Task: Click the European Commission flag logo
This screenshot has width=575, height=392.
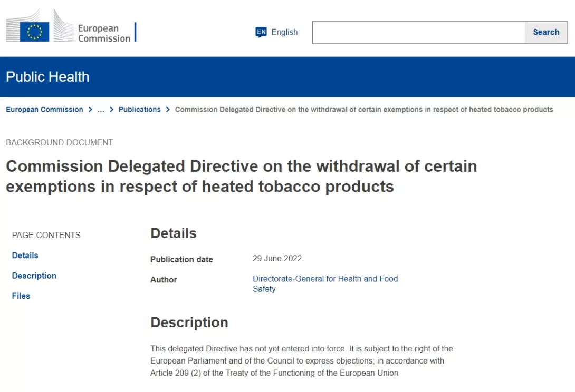Action: tap(34, 32)
